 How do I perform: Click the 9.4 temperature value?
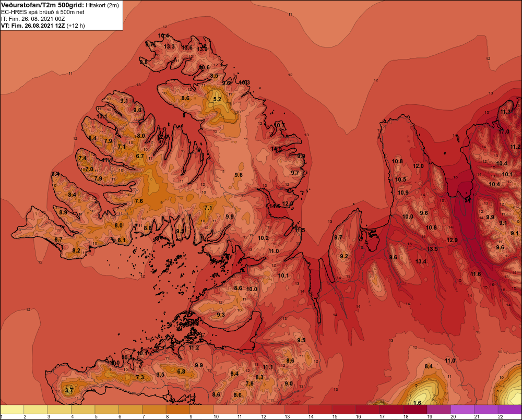[56, 174]
